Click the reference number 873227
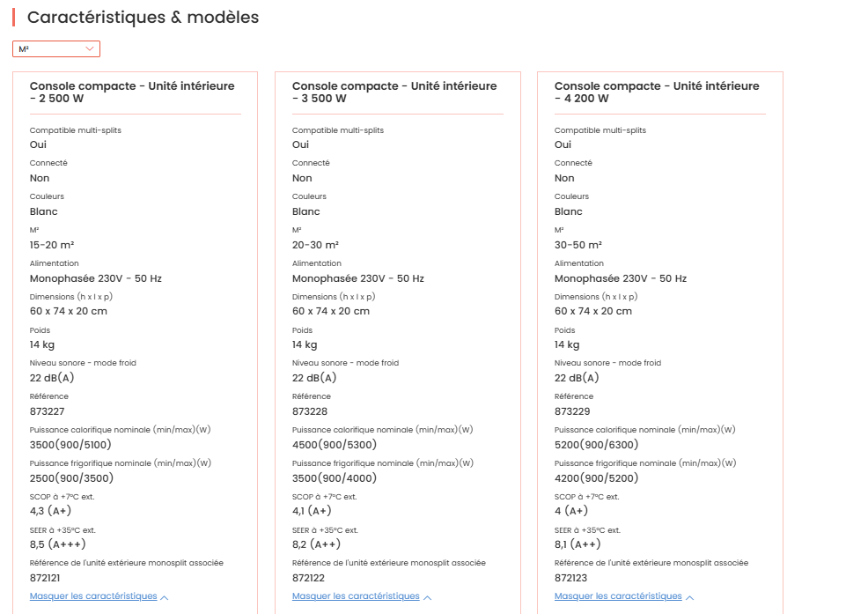This screenshot has width=868, height=614. (48, 411)
